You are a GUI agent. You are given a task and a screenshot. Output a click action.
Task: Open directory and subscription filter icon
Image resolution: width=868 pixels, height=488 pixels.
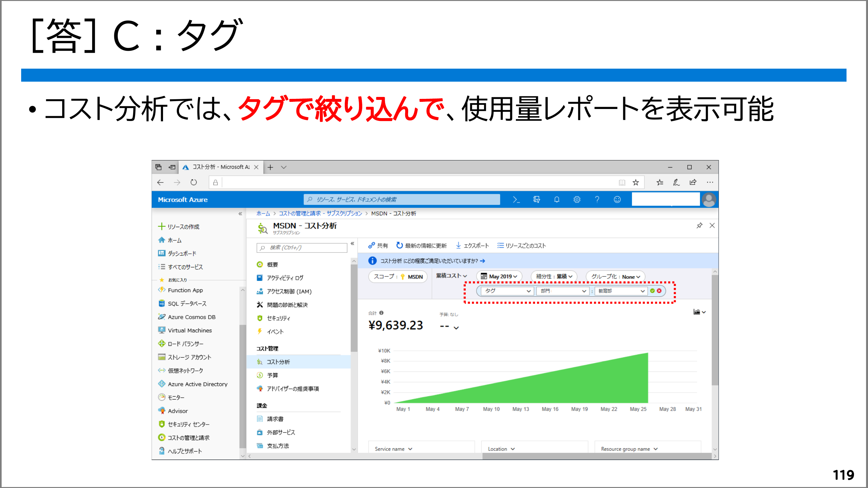click(536, 200)
